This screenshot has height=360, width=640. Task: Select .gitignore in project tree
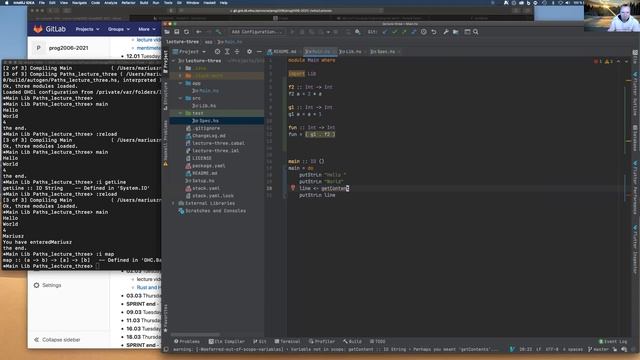[x=203, y=128]
